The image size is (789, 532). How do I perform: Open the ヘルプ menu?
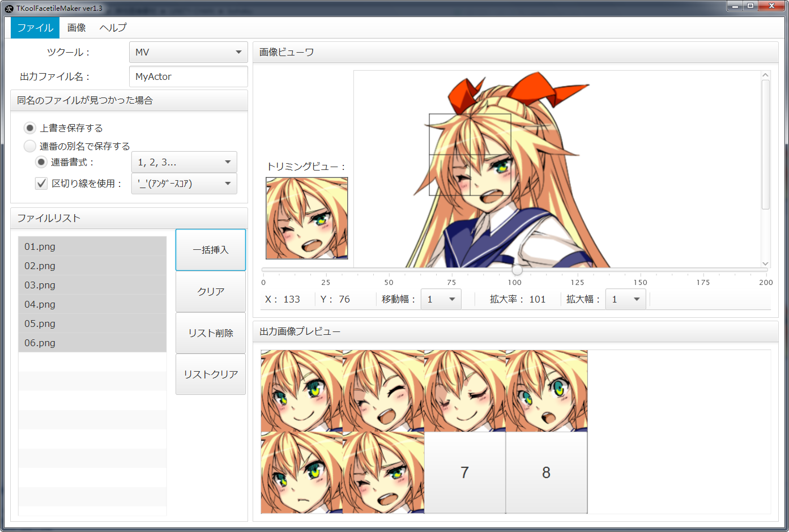[113, 28]
